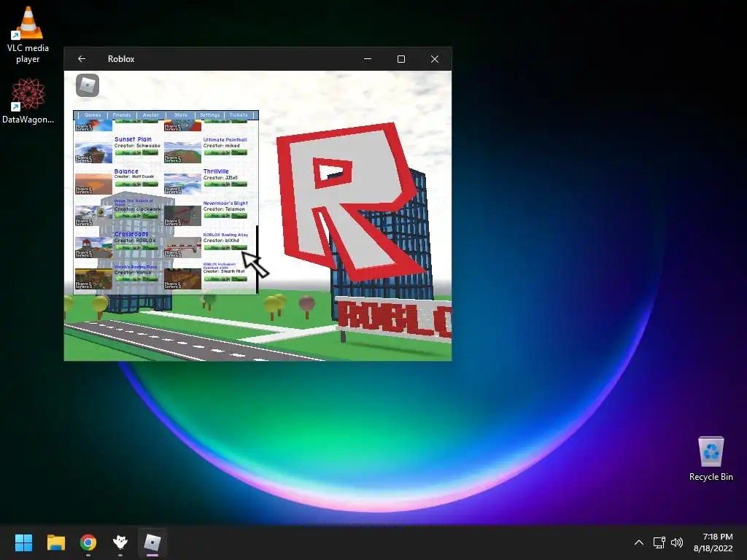Select the Balance game title
Image resolution: width=747 pixels, height=560 pixels.
coord(126,171)
